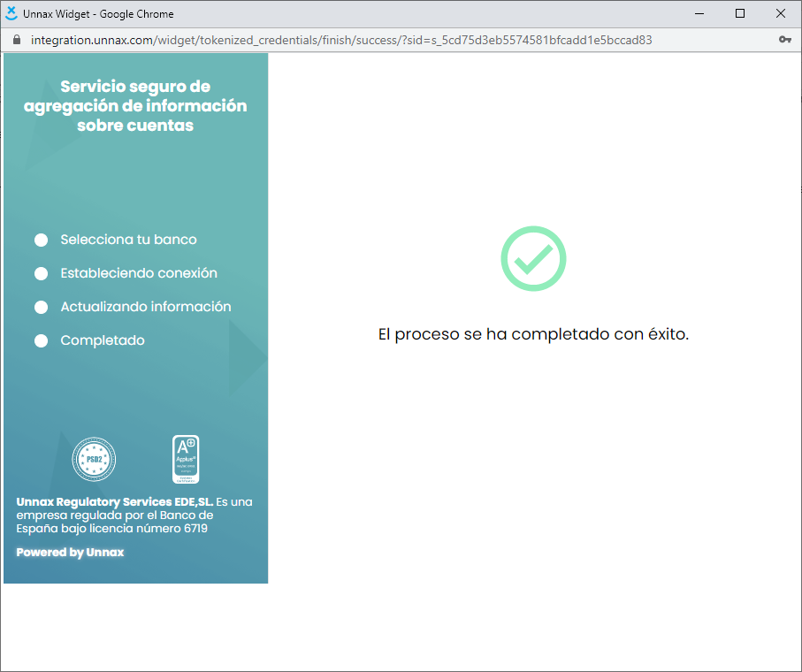Screen dimensions: 802x672
Task: Click the Unnax favicon in title bar
Action: pyautogui.click(x=11, y=13)
